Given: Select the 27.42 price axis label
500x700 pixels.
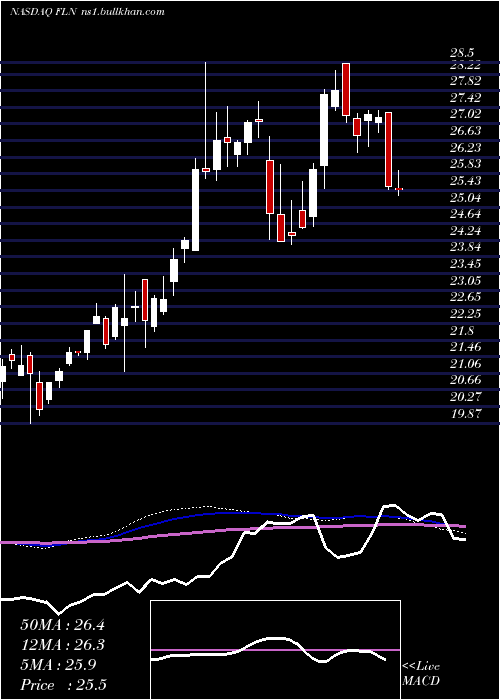Looking at the screenshot, I should tap(467, 98).
